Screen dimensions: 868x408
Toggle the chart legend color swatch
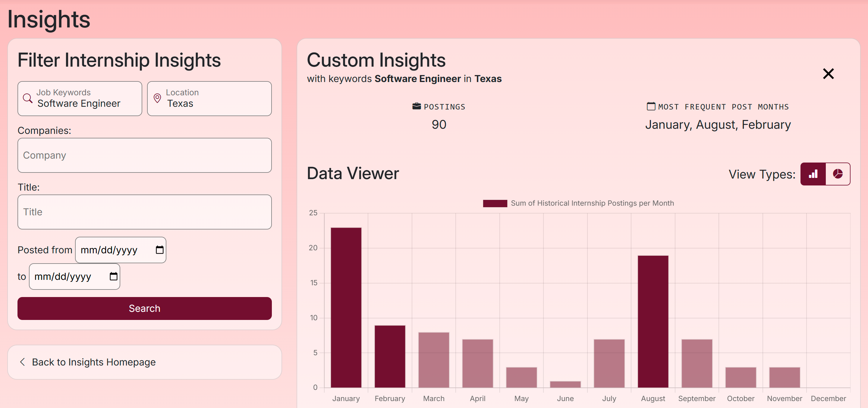(495, 203)
